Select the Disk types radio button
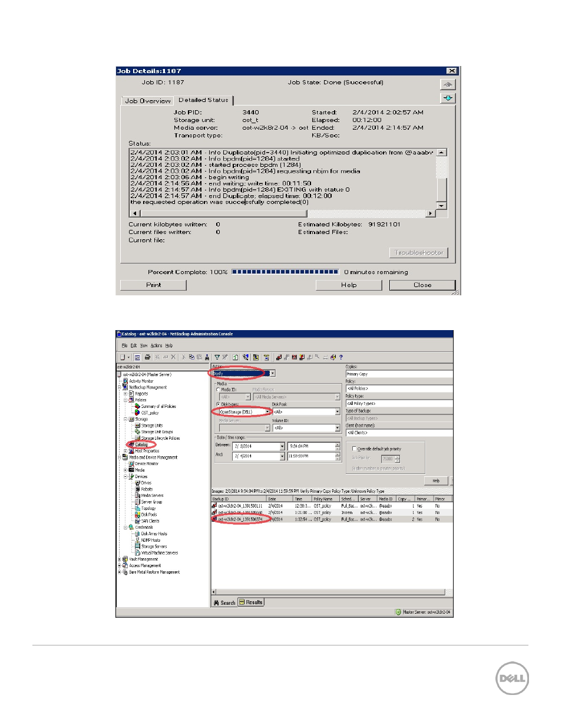Screen dimensions: 562x728 pyautogui.click(x=219, y=404)
